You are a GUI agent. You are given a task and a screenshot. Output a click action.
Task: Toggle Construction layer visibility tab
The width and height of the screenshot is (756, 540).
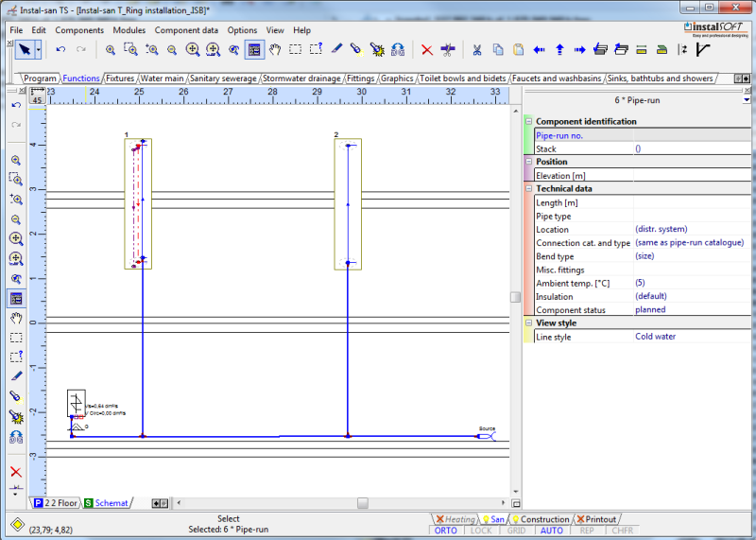541,519
